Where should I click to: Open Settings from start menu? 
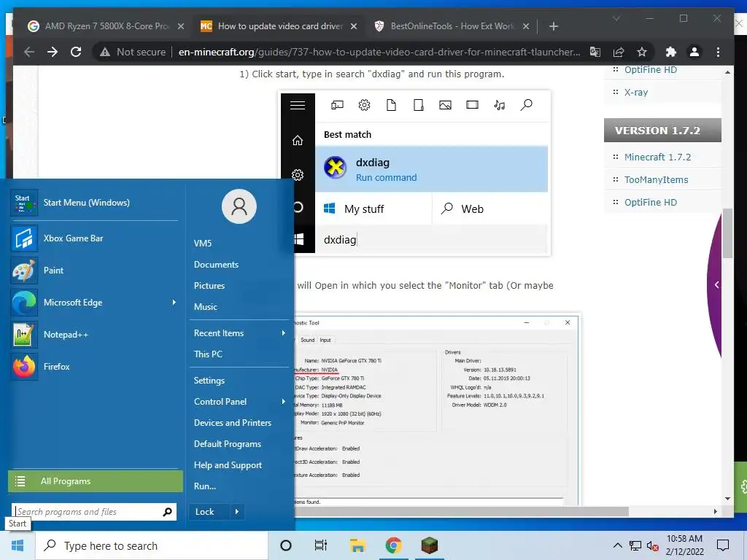point(209,381)
